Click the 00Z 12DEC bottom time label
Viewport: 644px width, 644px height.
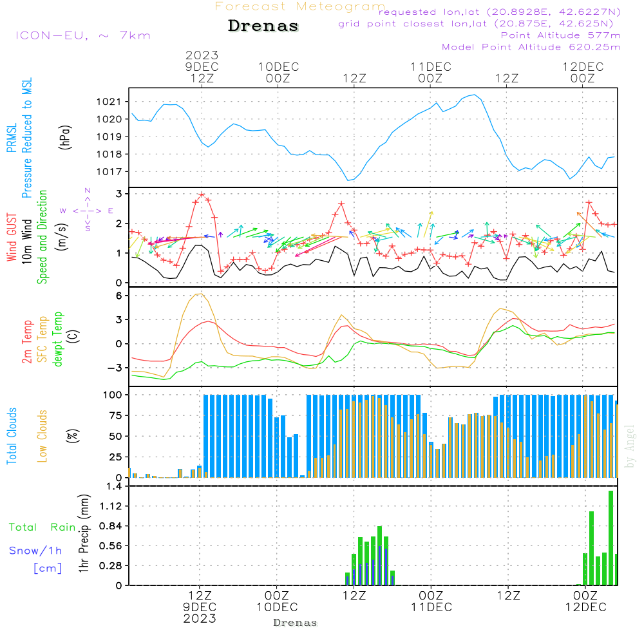coord(585,601)
